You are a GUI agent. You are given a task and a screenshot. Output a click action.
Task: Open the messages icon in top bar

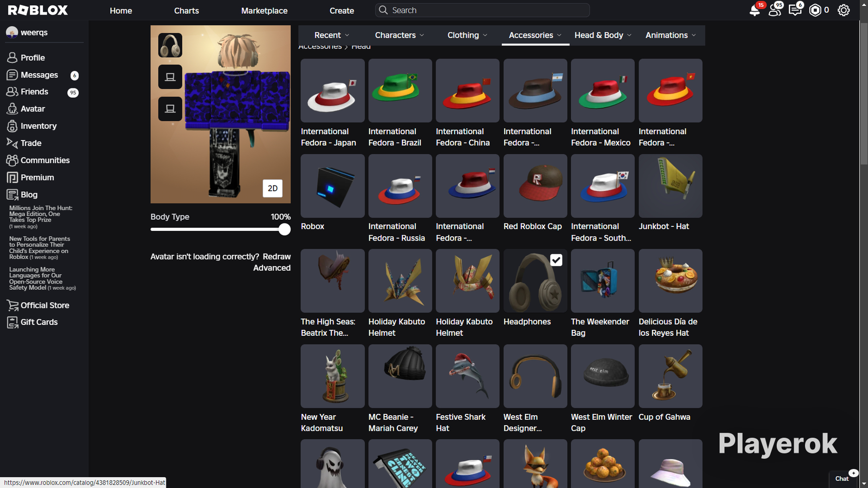click(x=795, y=10)
